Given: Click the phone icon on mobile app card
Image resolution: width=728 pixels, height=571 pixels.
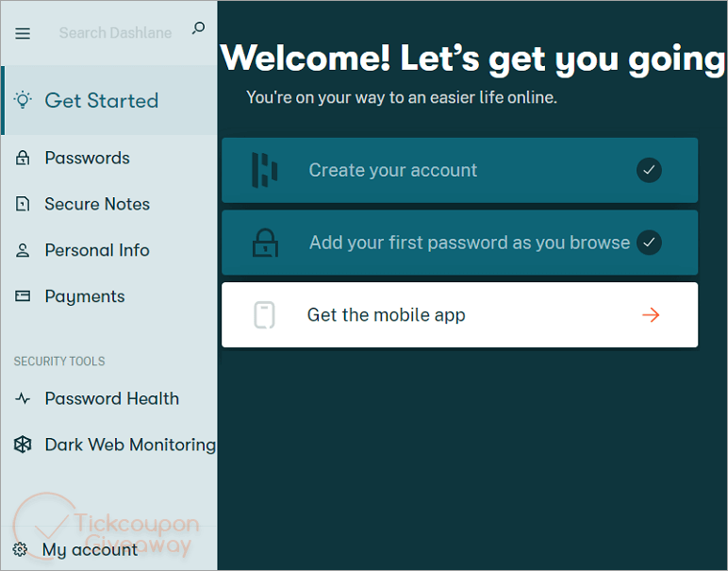Looking at the screenshot, I should [265, 315].
